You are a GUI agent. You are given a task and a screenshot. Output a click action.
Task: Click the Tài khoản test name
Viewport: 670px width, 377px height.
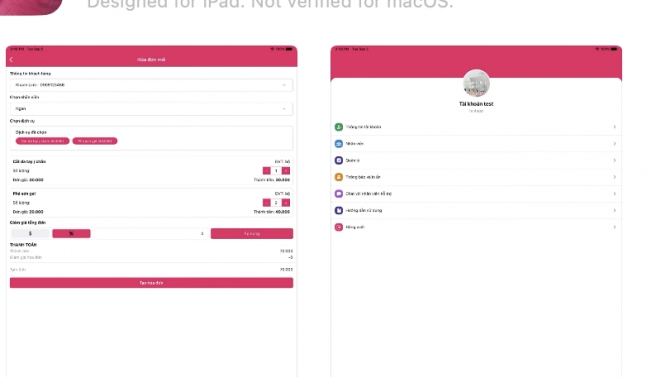[x=476, y=104]
